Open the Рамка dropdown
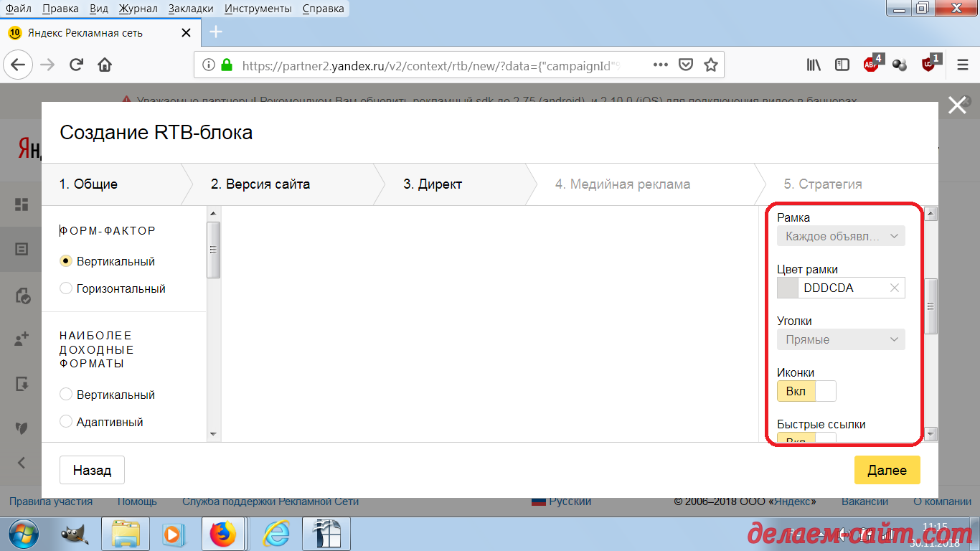980x551 pixels. tap(841, 236)
